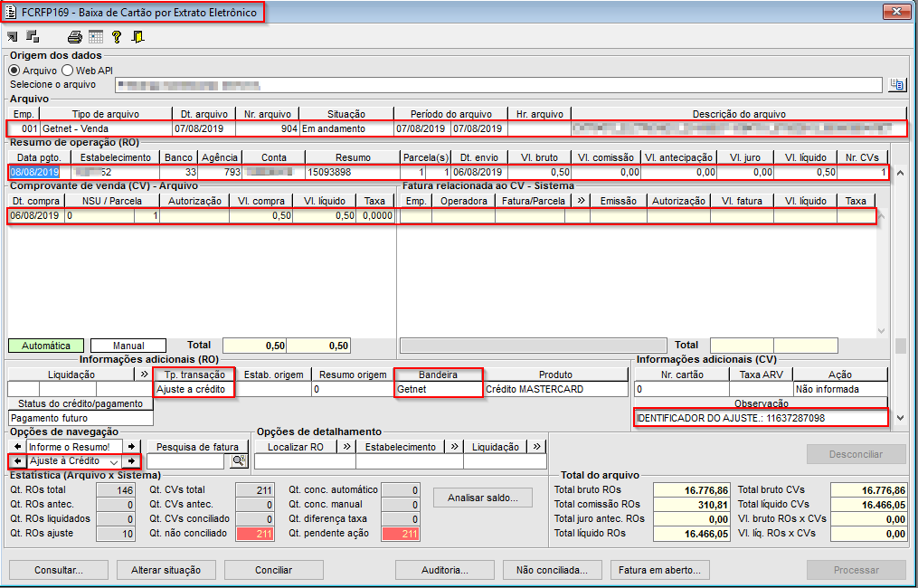This screenshot has height=588, width=918.
Task: Click the Vl. líquido column header in RO table
Action: (x=806, y=157)
